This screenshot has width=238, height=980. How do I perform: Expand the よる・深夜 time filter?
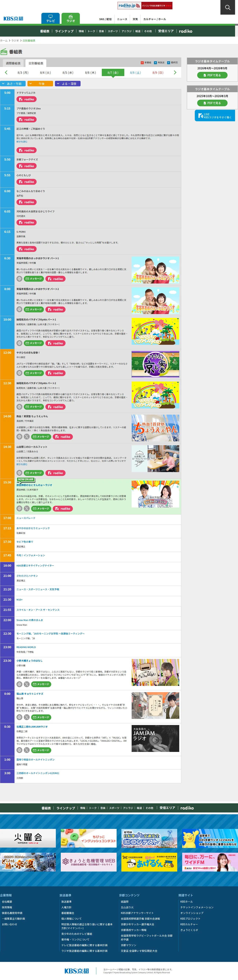point(68,84)
